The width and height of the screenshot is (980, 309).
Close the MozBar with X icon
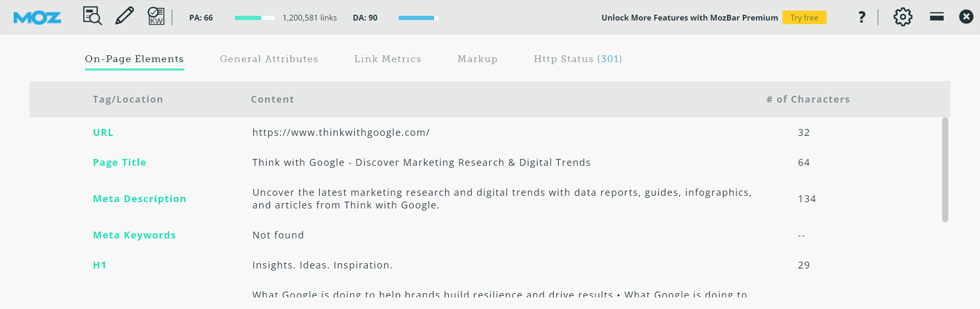click(x=966, y=17)
